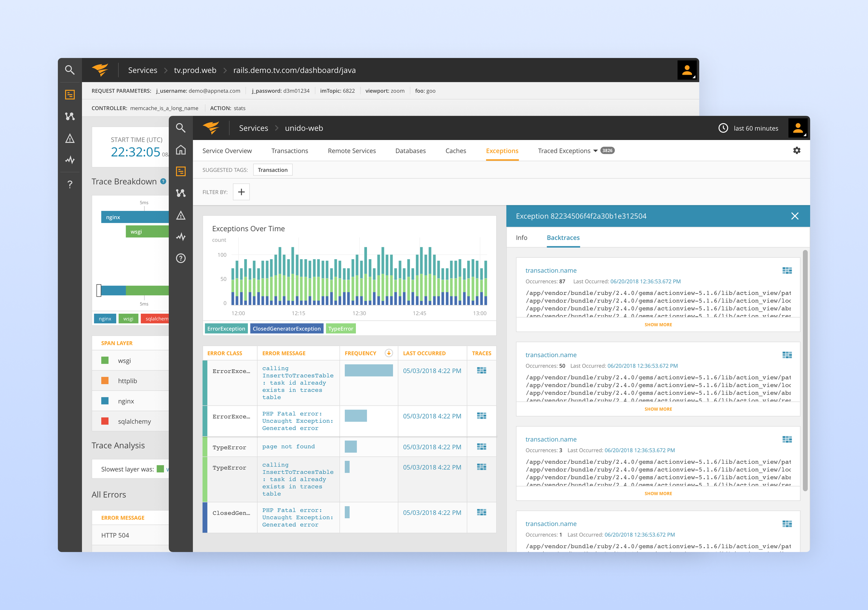This screenshot has height=610, width=868.
Task: Expand the Traced Exceptions dropdown
Action: [x=595, y=151]
